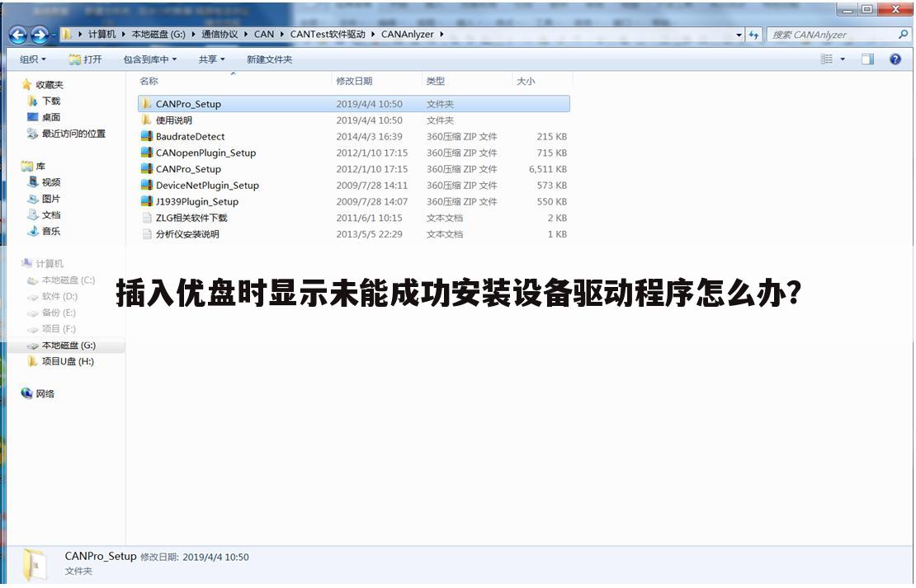Screen dimensions: 916x588
Task: Open the 共享 dropdown menu
Action: coord(211,59)
